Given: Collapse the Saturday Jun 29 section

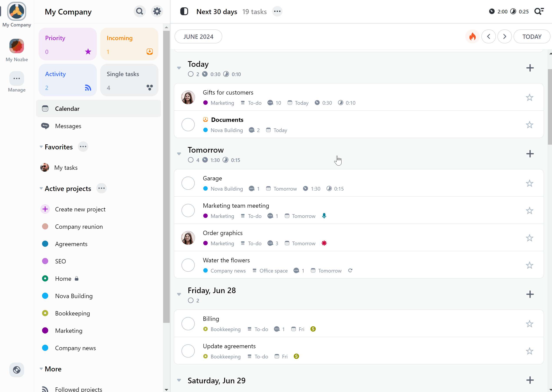Looking at the screenshot, I should click(x=180, y=381).
